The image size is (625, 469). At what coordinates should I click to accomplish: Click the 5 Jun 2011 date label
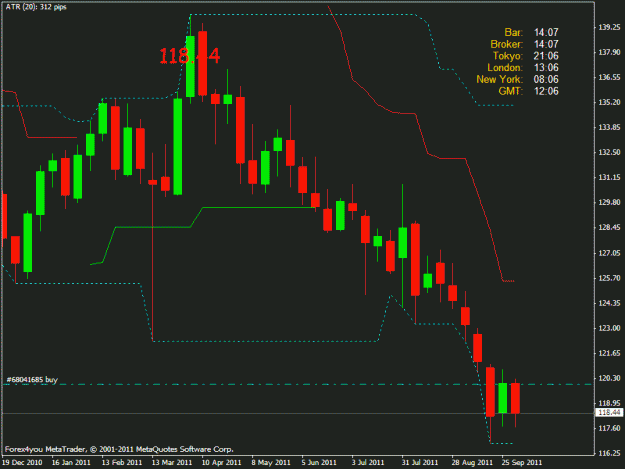point(319,463)
